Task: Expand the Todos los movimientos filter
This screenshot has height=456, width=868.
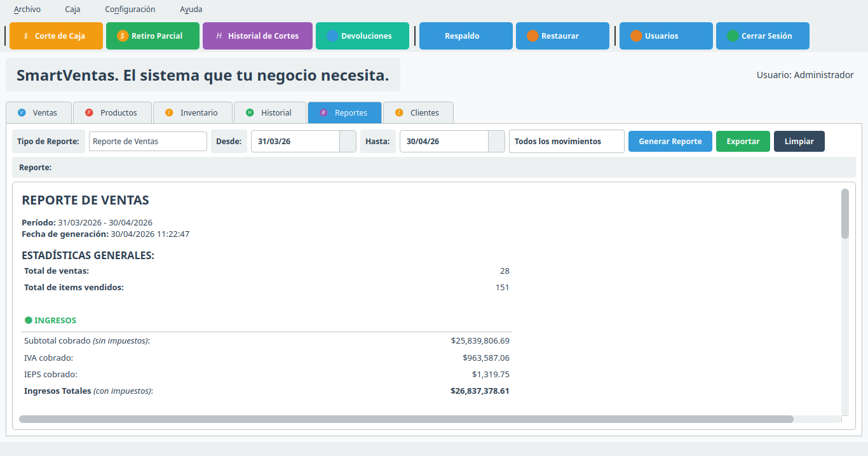Action: point(567,142)
